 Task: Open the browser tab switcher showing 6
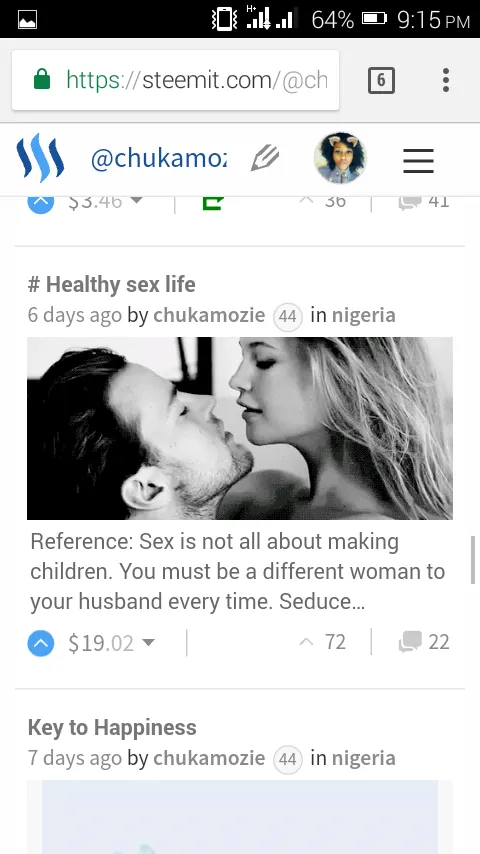(x=381, y=81)
